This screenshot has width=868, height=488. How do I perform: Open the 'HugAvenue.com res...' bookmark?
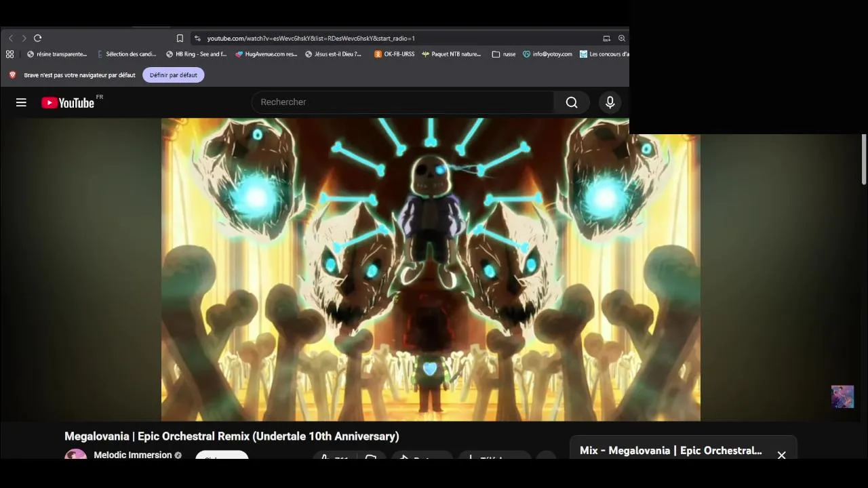(267, 54)
